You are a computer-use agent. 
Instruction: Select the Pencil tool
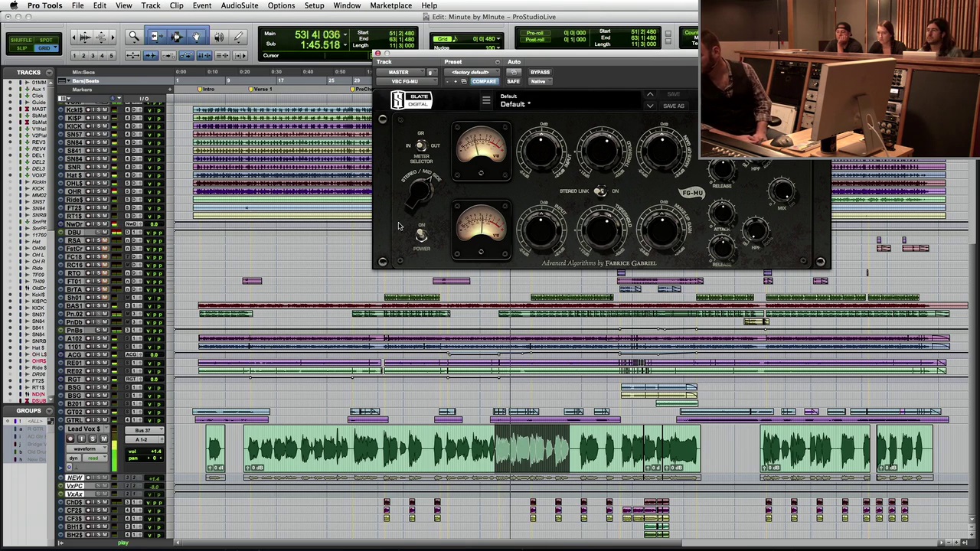click(239, 37)
